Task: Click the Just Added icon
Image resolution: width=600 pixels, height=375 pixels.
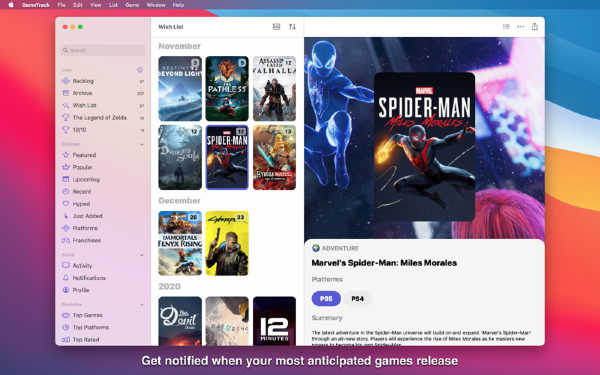Action: pos(66,216)
